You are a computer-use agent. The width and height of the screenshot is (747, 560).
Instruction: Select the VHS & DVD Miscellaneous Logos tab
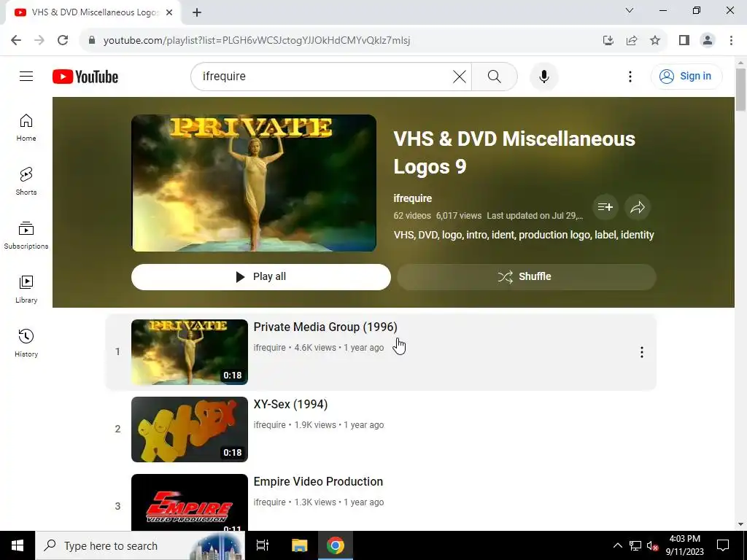point(93,12)
